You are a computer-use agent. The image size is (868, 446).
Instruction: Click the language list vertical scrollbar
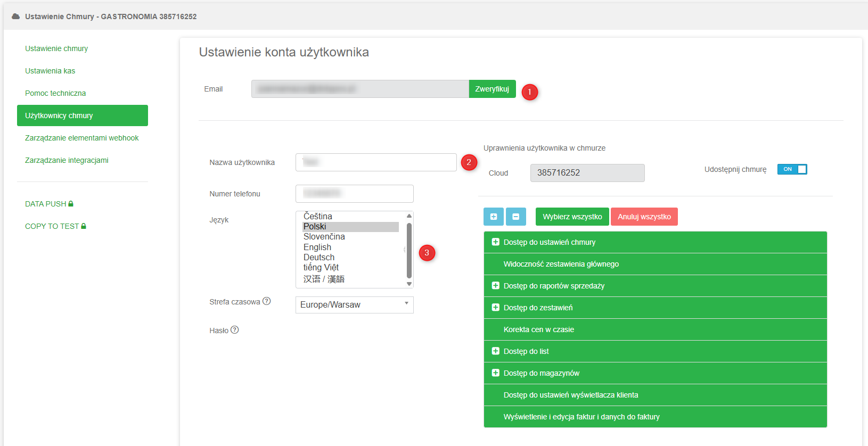coord(409,250)
